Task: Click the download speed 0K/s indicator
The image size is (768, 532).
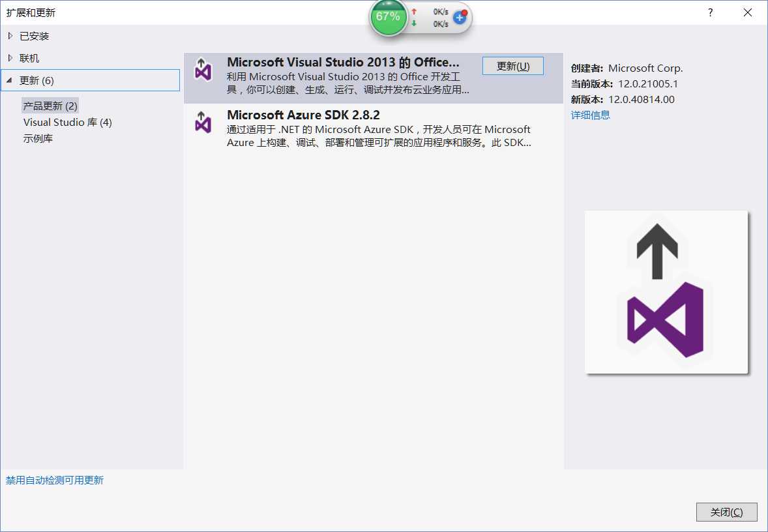Action: [x=440, y=23]
